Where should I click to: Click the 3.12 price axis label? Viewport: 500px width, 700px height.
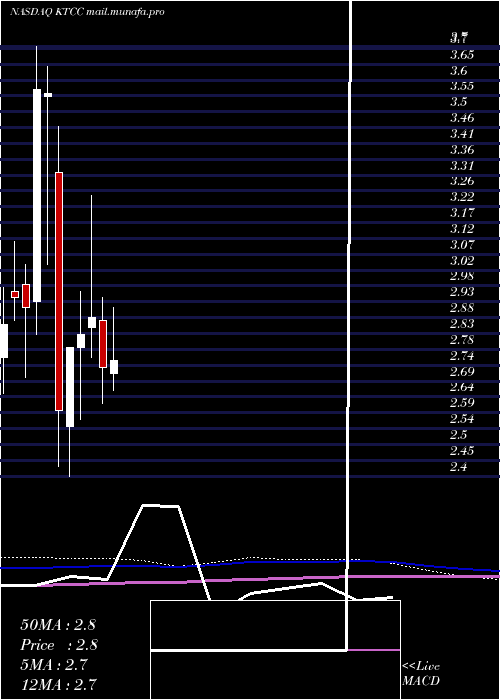click(x=462, y=229)
